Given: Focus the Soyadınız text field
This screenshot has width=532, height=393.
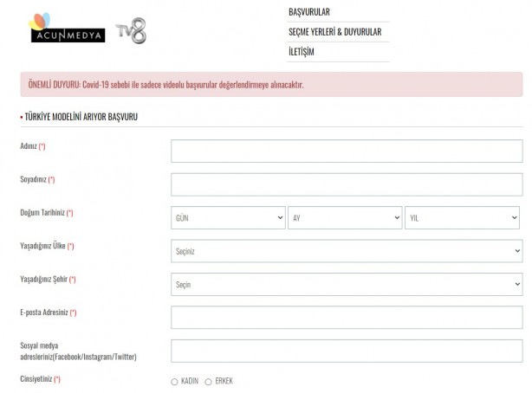Looking at the screenshot, I should coord(347,184).
